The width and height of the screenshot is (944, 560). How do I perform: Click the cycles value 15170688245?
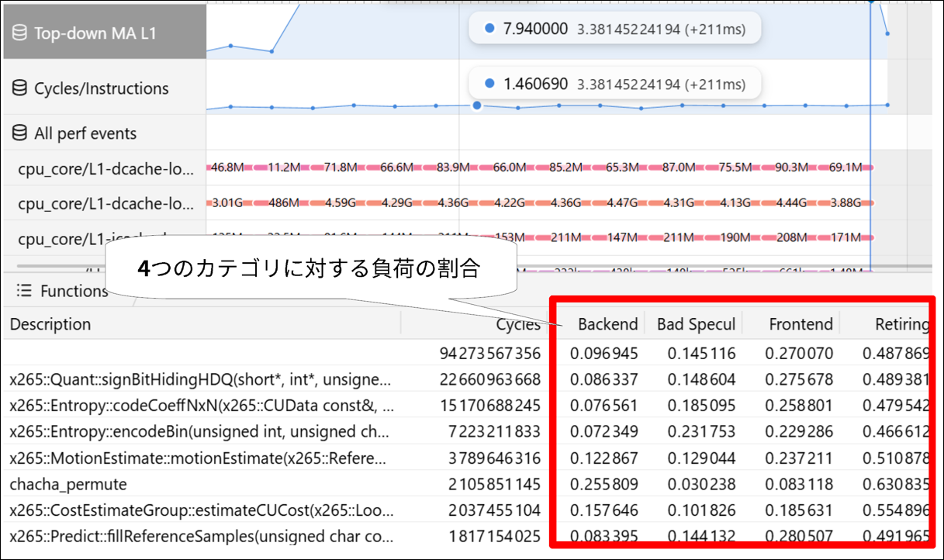489,406
